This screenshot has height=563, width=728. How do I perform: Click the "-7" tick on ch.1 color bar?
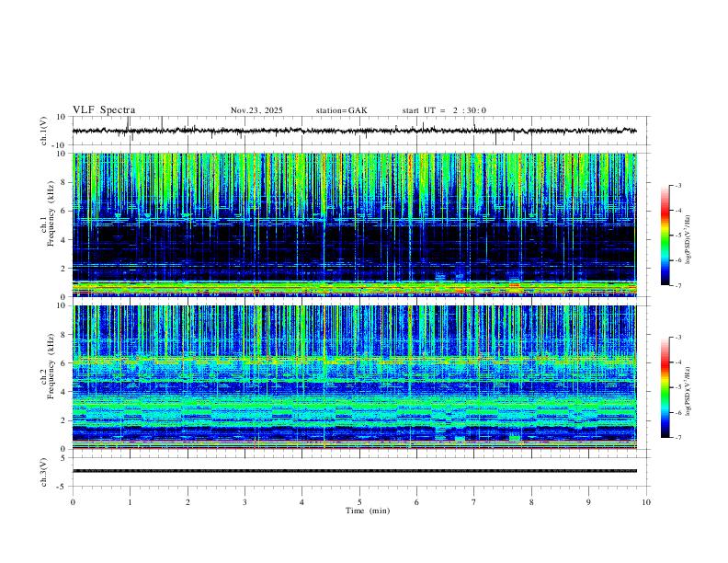[677, 285]
